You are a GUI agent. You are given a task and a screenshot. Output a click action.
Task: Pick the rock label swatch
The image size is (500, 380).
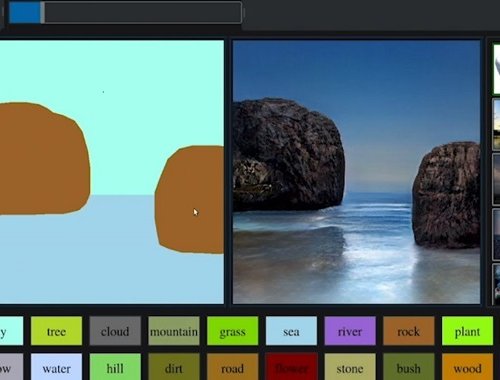pos(409,331)
